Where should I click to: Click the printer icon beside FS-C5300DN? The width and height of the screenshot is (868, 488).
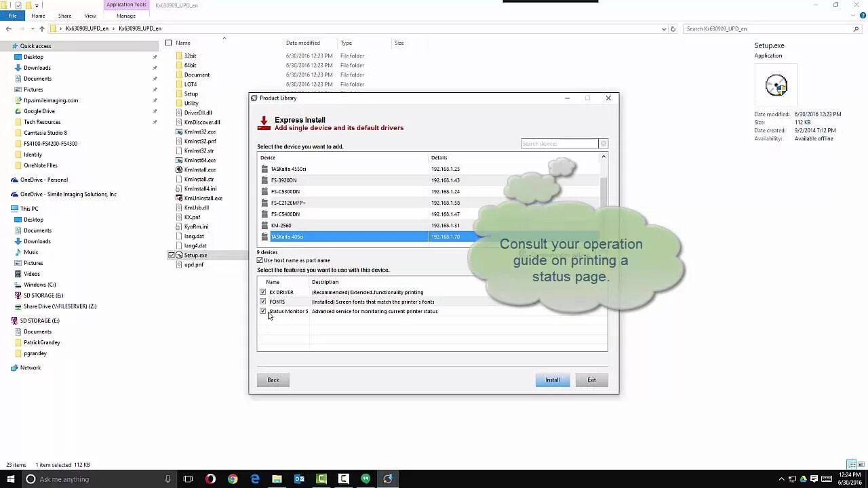[264, 192]
